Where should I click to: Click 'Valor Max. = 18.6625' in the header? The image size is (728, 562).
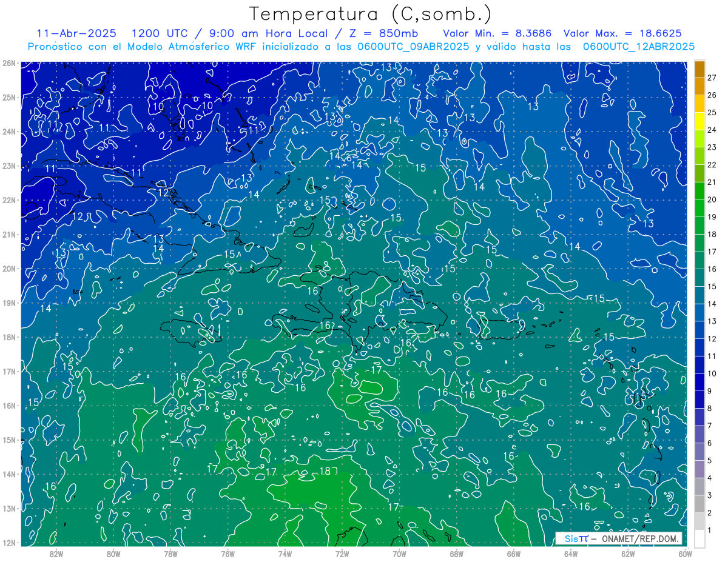(x=623, y=33)
